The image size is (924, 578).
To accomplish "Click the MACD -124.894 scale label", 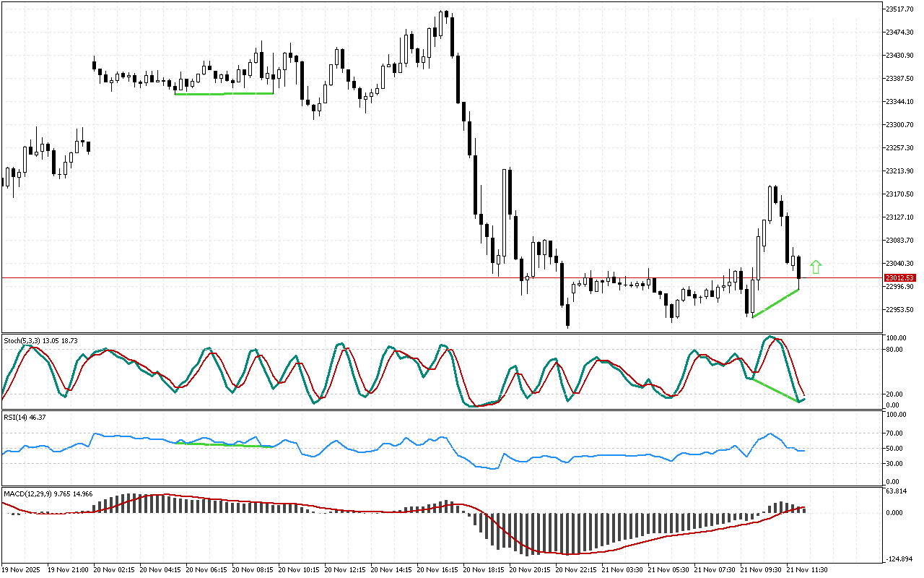I will 899,558.
